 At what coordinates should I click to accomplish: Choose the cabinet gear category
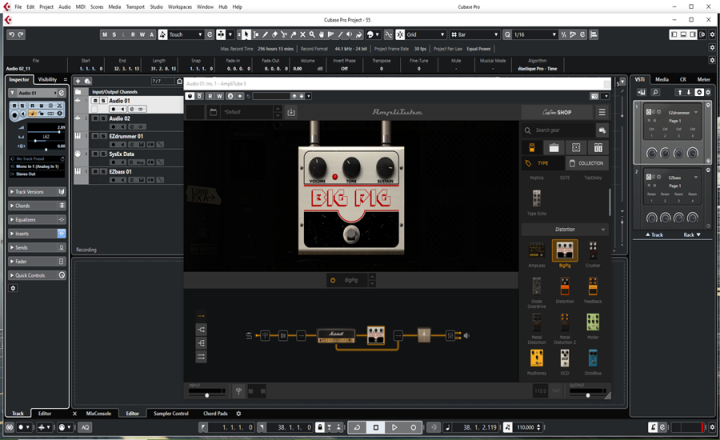(576, 147)
